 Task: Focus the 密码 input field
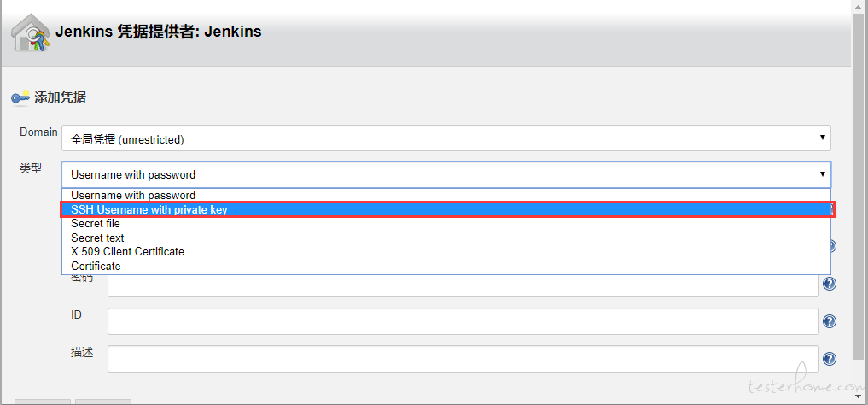pos(463,286)
